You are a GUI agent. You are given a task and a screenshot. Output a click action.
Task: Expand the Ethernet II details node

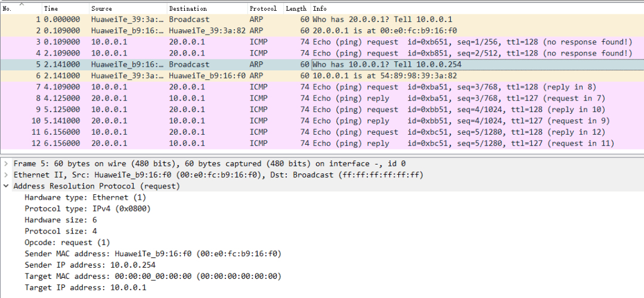[6, 175]
